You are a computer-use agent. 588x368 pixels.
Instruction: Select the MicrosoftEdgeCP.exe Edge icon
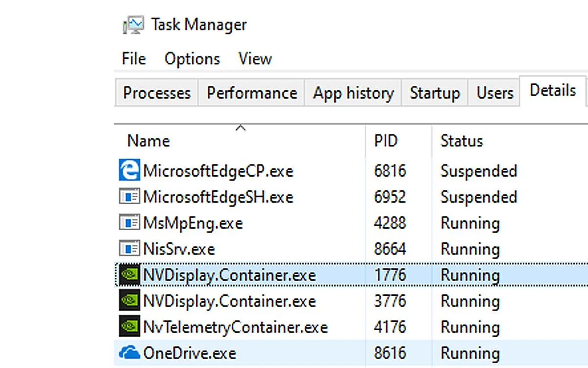pos(129,171)
